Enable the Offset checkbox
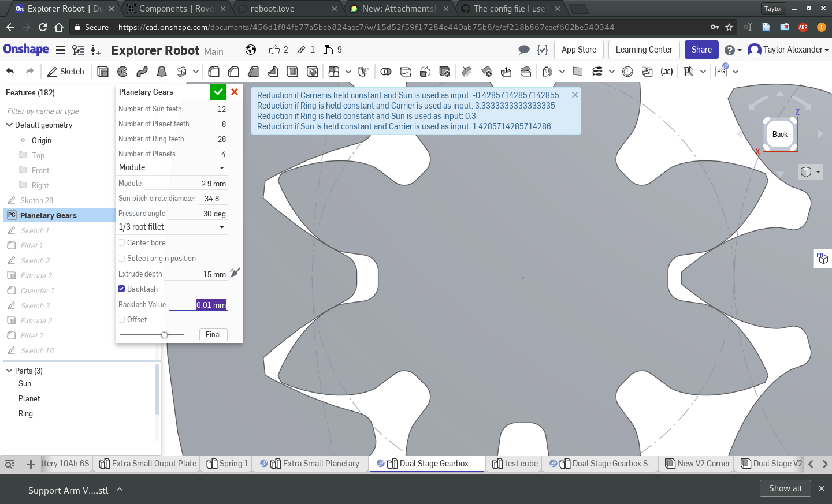This screenshot has height=504, width=832. [121, 320]
